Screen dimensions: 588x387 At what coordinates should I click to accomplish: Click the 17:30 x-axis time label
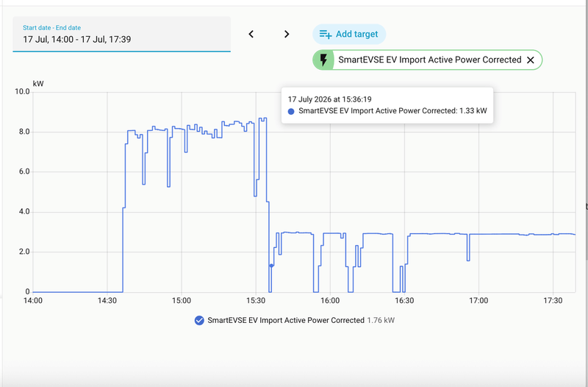pos(553,301)
